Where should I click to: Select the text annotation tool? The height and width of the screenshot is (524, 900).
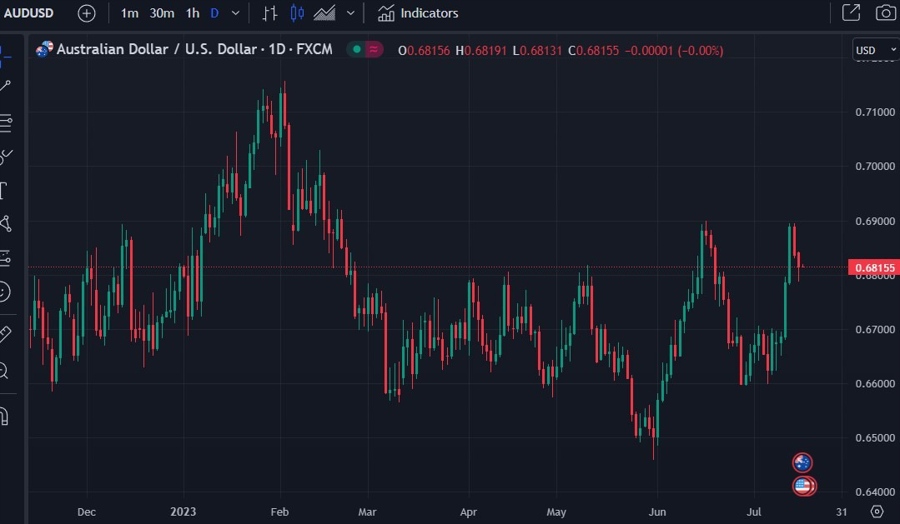[3, 191]
